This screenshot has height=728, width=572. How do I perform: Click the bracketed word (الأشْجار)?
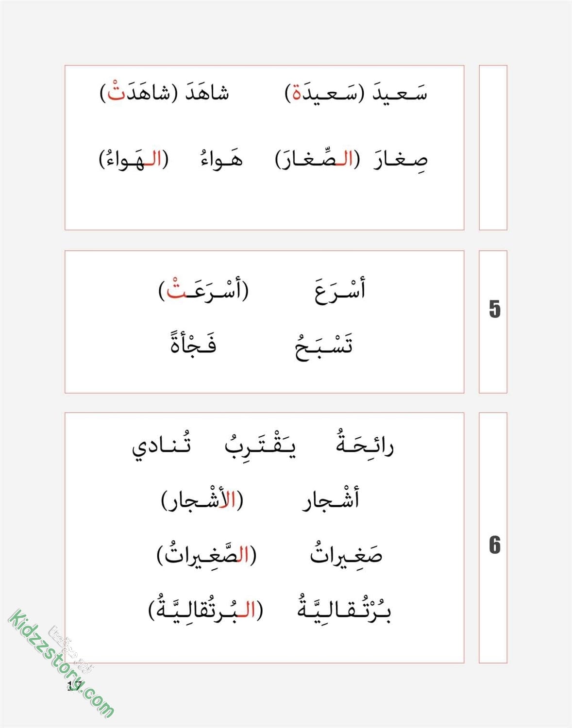click(202, 500)
